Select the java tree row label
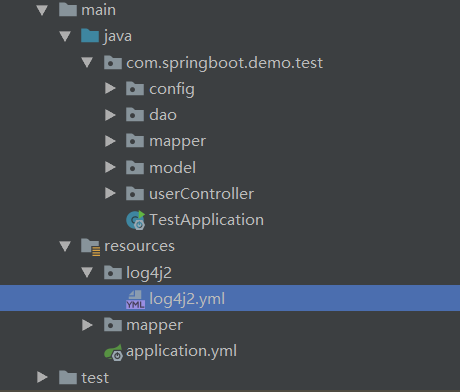 [118, 36]
